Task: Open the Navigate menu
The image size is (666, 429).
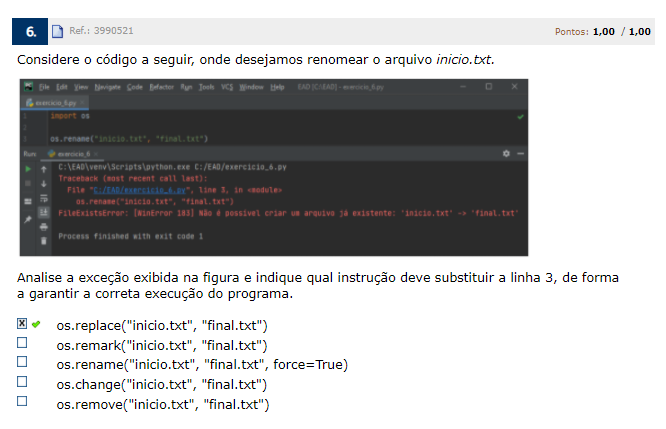Action: pyautogui.click(x=106, y=87)
